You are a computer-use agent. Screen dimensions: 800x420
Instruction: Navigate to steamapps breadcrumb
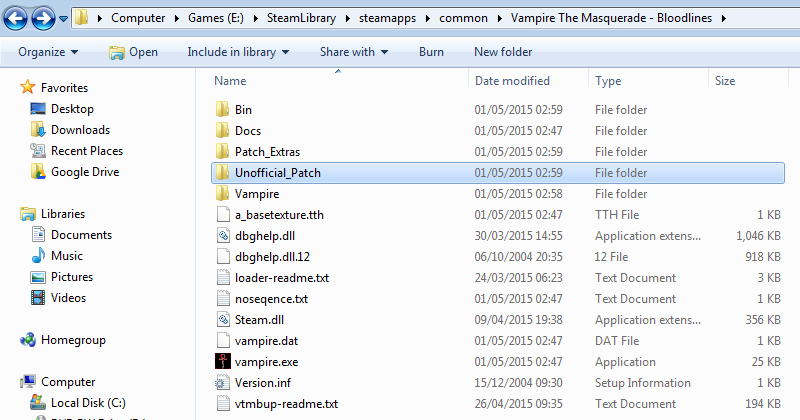click(x=387, y=18)
